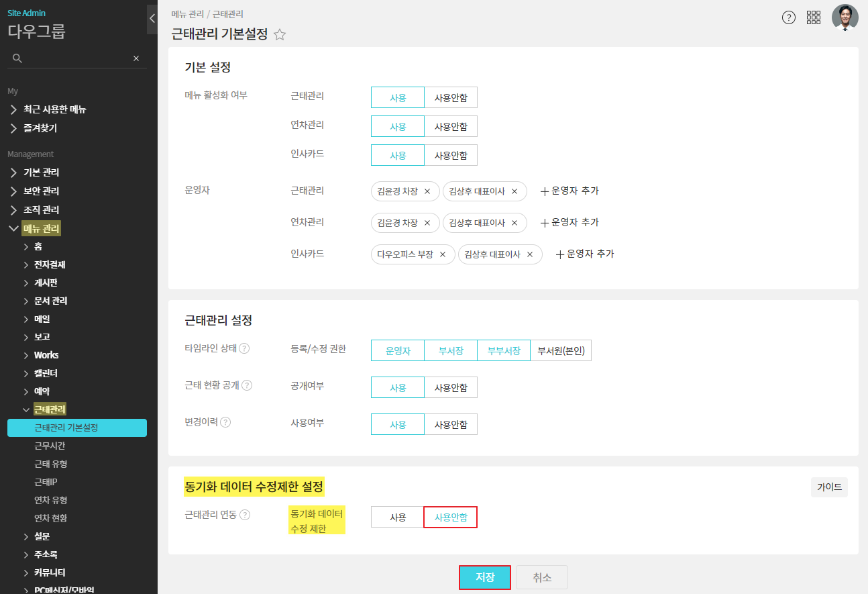Expand the 기본 관리 sidebar section
The height and width of the screenshot is (594, 868).
coord(41,172)
